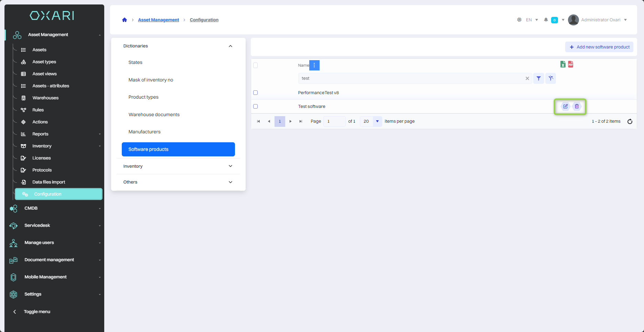Refresh the table with the reload icon

(x=630, y=121)
